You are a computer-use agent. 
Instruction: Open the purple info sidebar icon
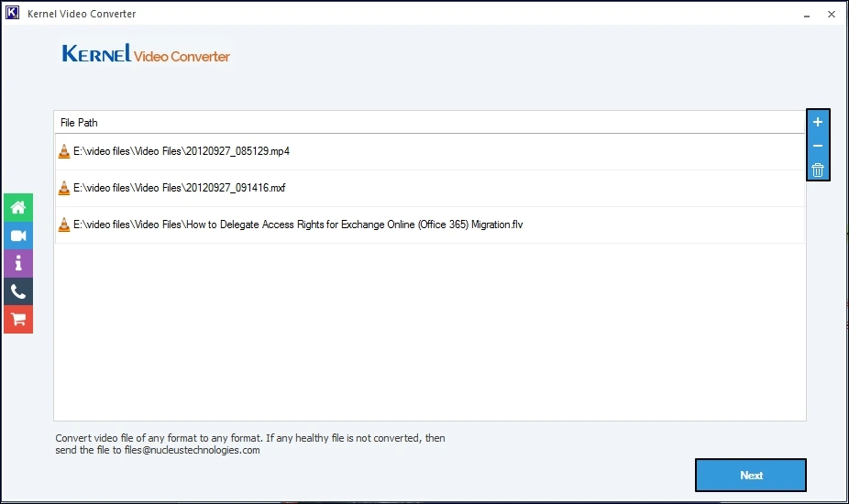coord(18,264)
